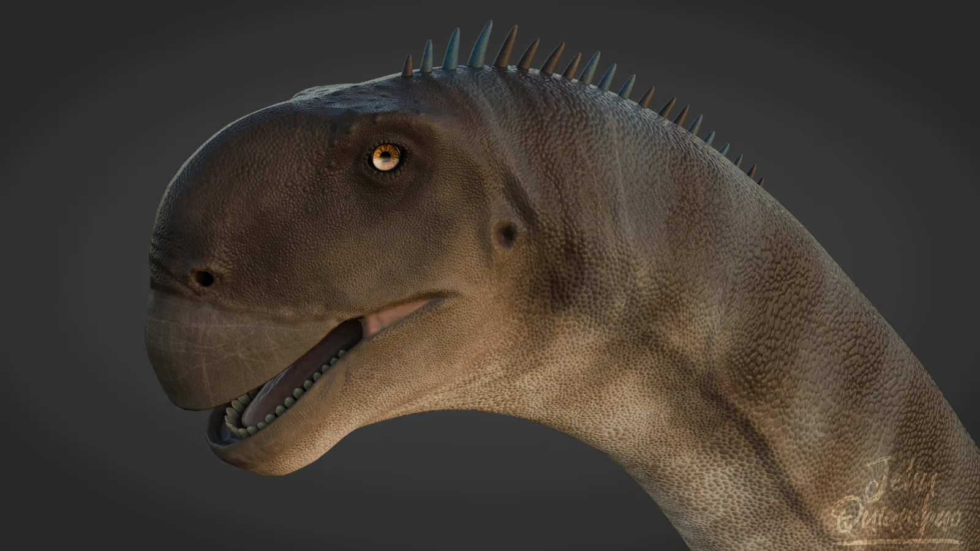
Task: Select the dinosaur's eye
Action: 385,157
